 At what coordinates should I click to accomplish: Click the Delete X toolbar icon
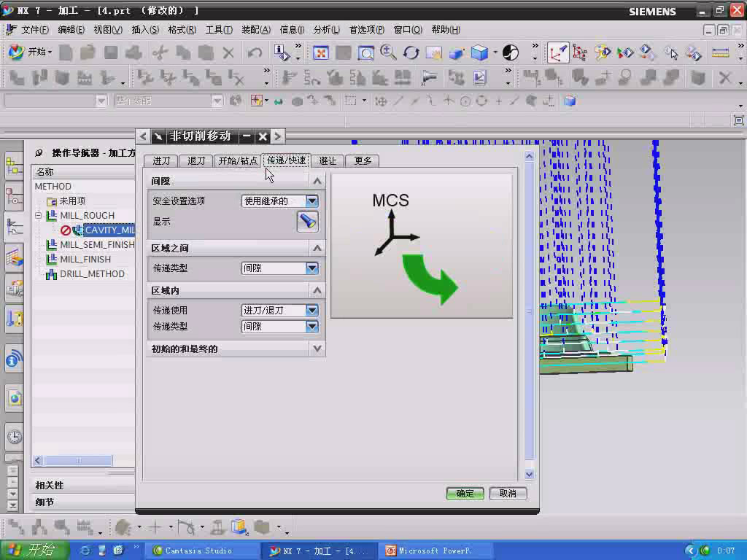(228, 52)
